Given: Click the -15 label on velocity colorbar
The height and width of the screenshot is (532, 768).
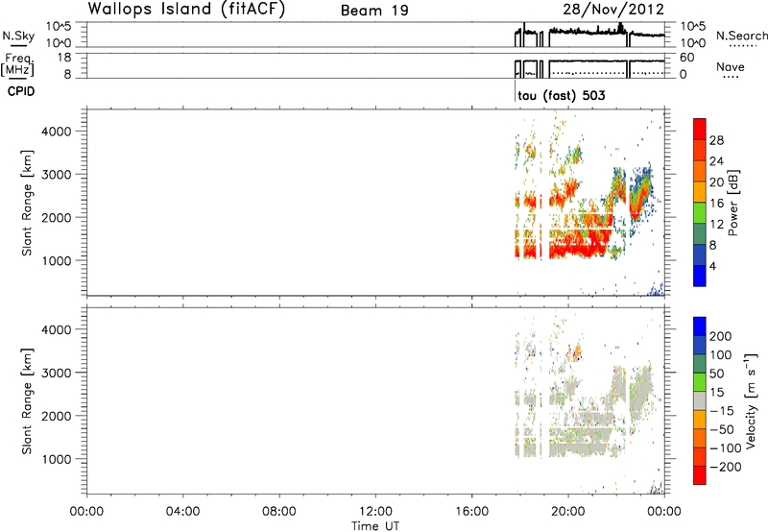Looking at the screenshot, I should (722, 411).
